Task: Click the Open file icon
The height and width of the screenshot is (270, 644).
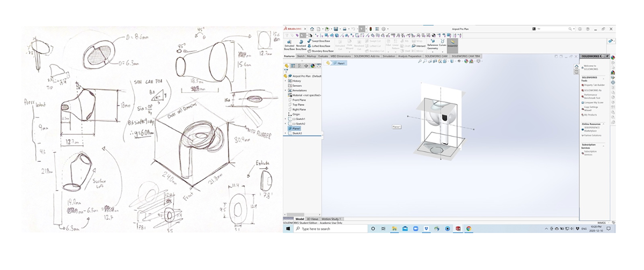Action: click(327, 29)
